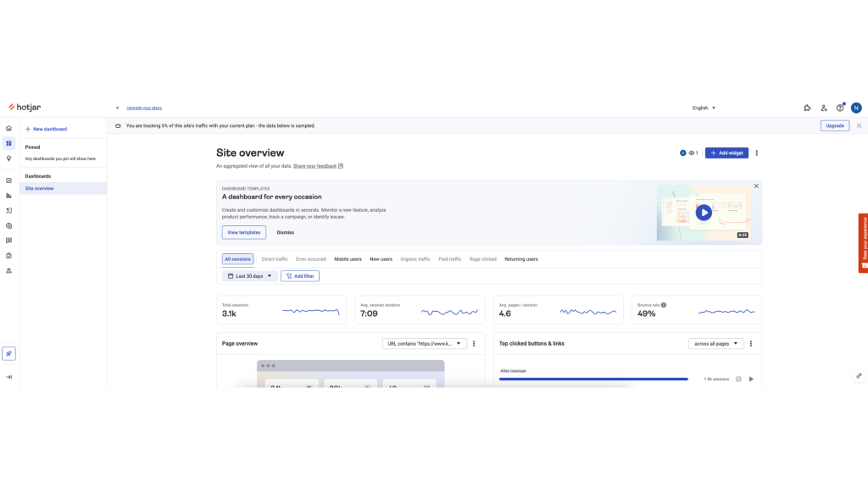This screenshot has height=488, width=868.
Task: Click the hotjar logo
Action: click(25, 108)
